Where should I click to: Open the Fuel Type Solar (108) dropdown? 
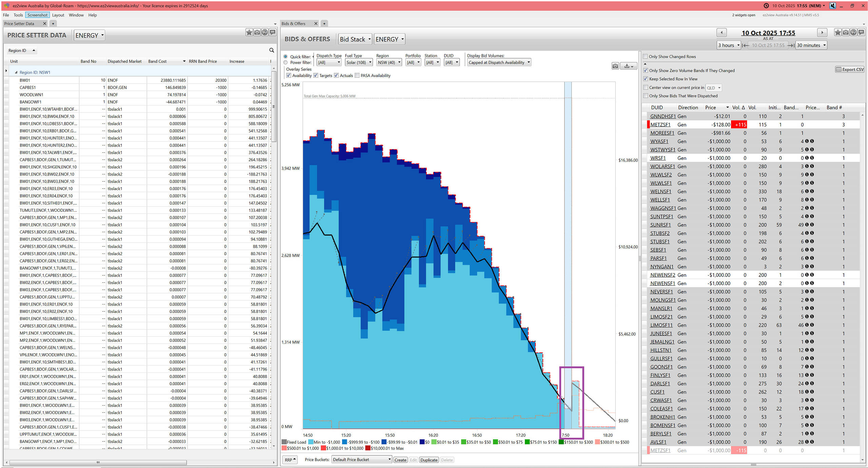coord(358,62)
